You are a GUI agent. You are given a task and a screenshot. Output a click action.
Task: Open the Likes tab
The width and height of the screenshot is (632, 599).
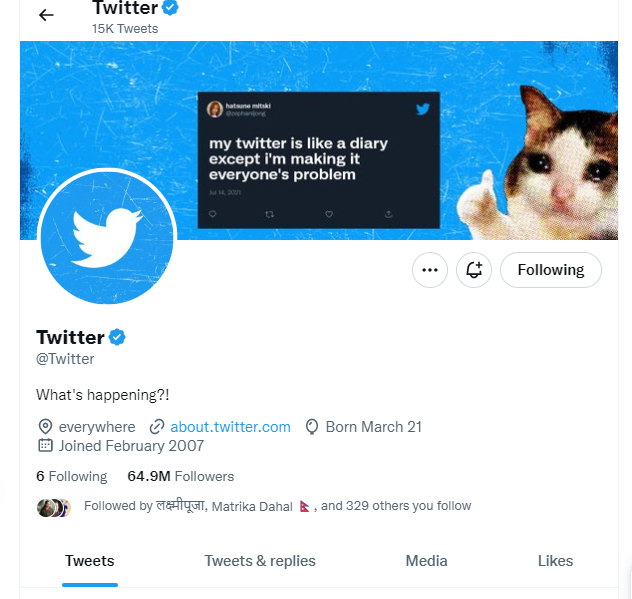coord(555,561)
